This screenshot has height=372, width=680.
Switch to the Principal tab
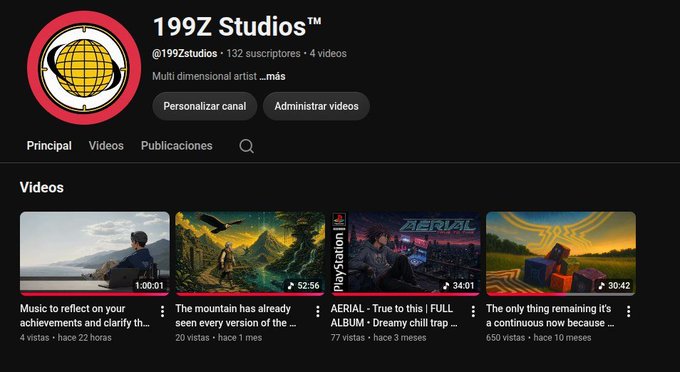click(49, 146)
